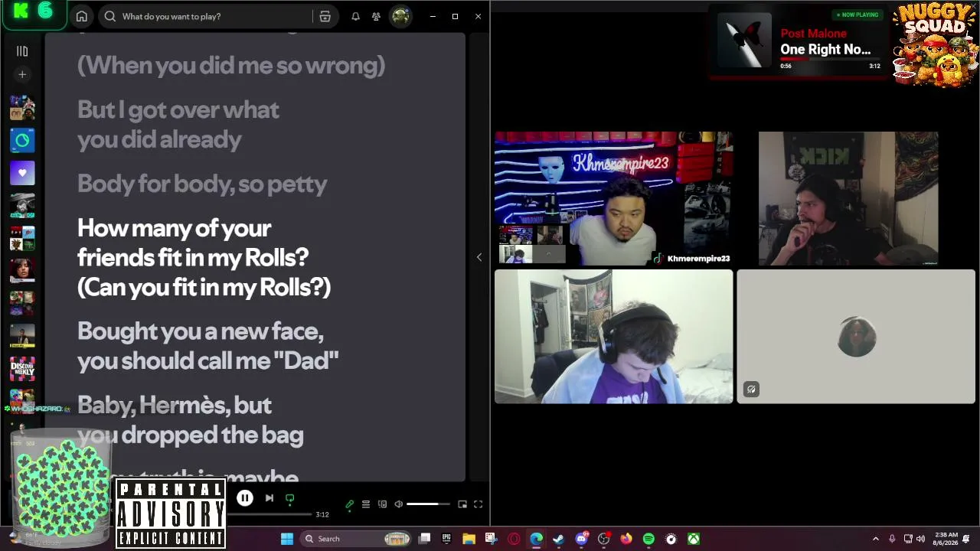The height and width of the screenshot is (551, 980).
Task: Click the 'What do you want to play?' search field
Action: (207, 16)
